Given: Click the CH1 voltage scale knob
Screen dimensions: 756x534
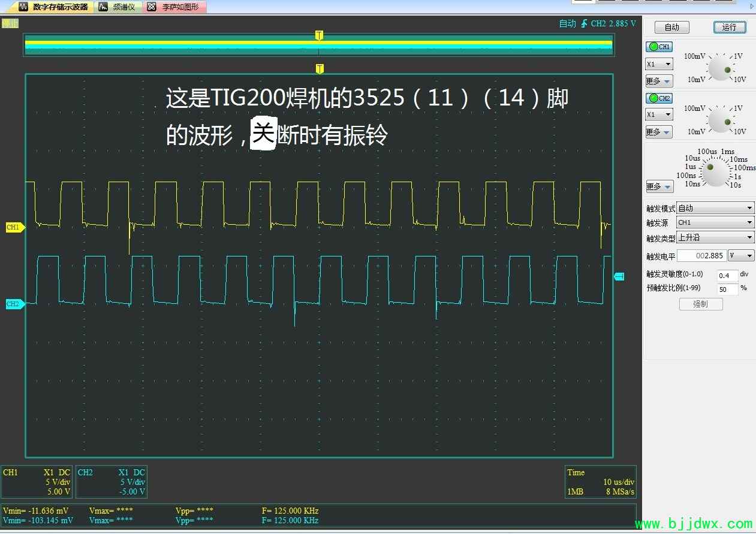Looking at the screenshot, I should 719,68.
